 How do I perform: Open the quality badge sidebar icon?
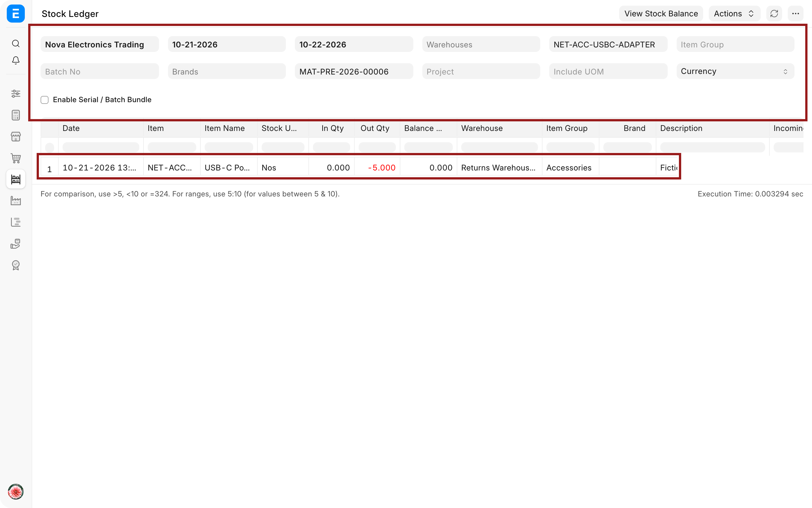click(16, 265)
